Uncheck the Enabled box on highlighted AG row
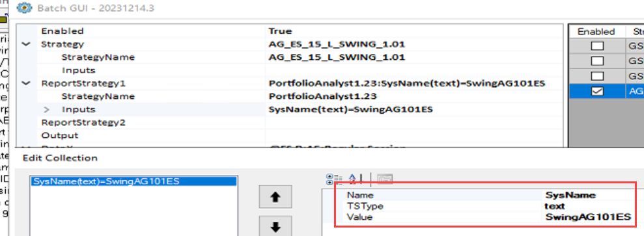This screenshot has height=236, width=644. point(596,92)
